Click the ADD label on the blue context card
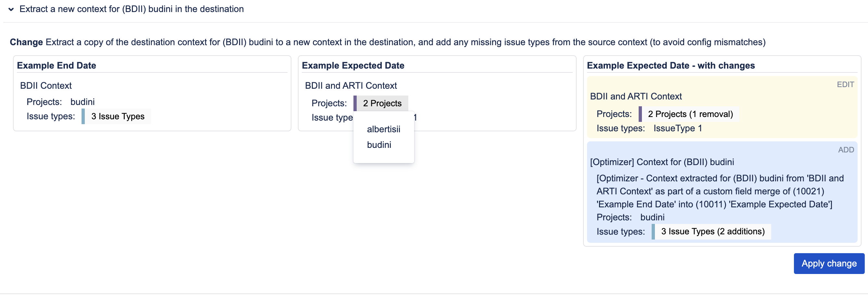 [x=846, y=150]
